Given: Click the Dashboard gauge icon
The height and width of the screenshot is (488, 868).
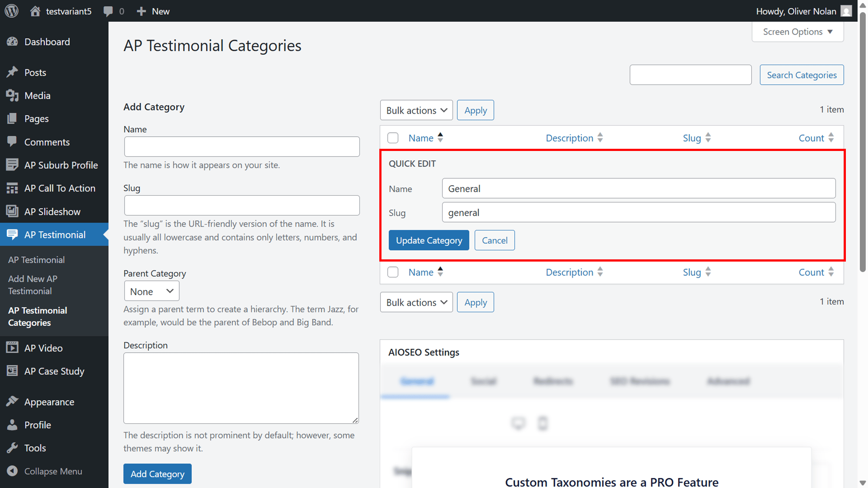Looking at the screenshot, I should [12, 42].
